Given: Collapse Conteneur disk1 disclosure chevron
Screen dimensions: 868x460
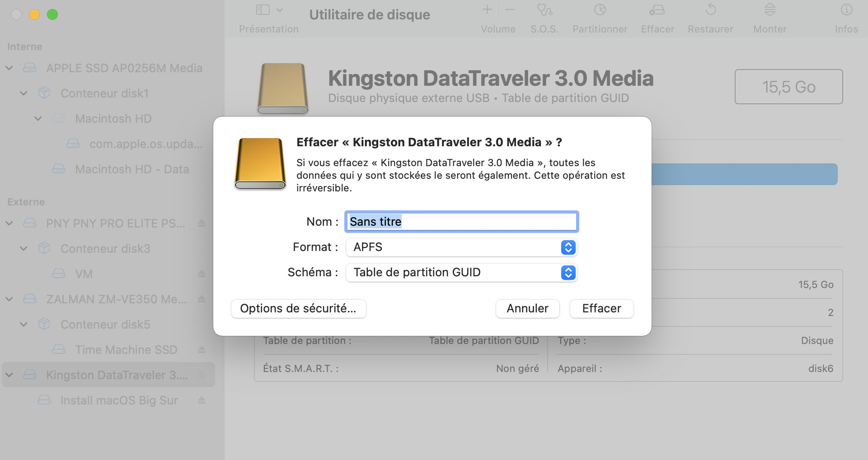Looking at the screenshot, I should coord(23,93).
